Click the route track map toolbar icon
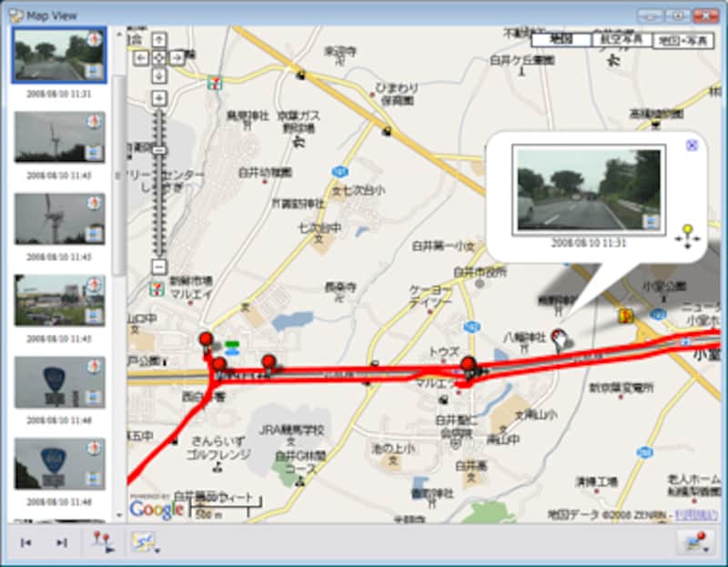728x567 pixels. click(x=142, y=542)
